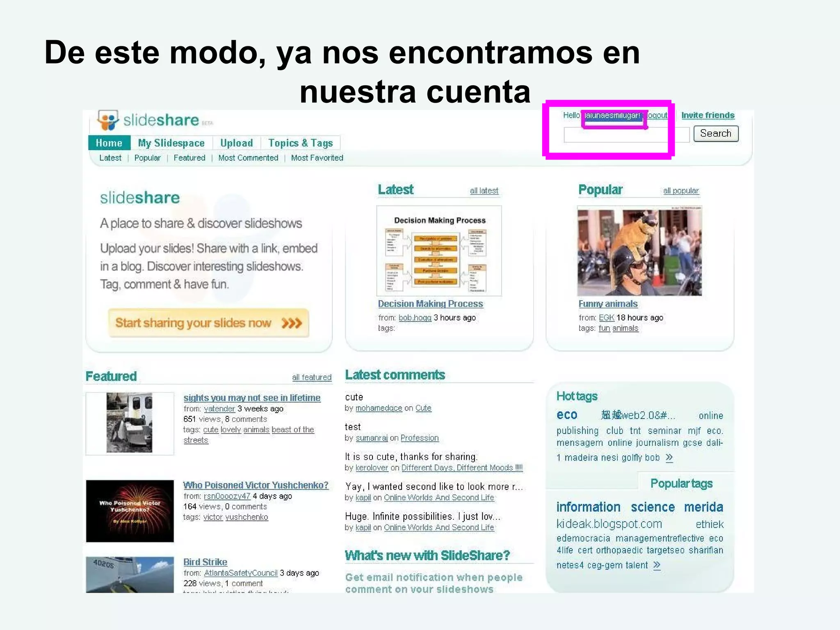Click sights you may not see in lifetime link
The image size is (840, 630).
(252, 398)
